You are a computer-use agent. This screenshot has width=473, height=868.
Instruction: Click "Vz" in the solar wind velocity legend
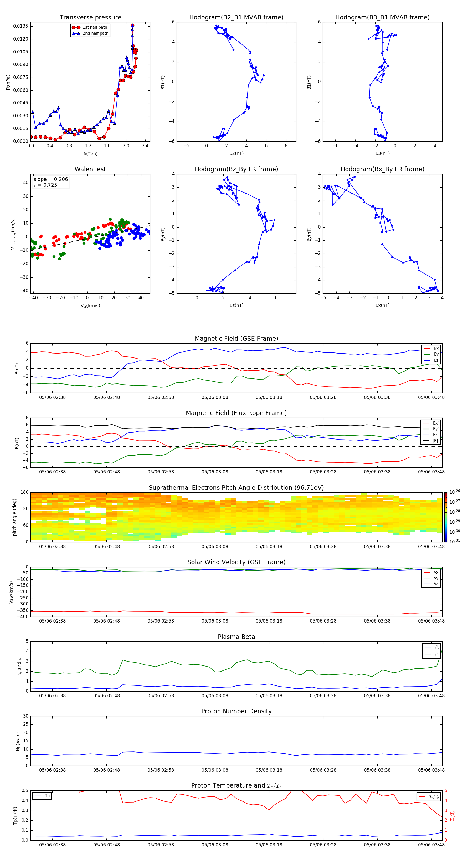(436, 584)
